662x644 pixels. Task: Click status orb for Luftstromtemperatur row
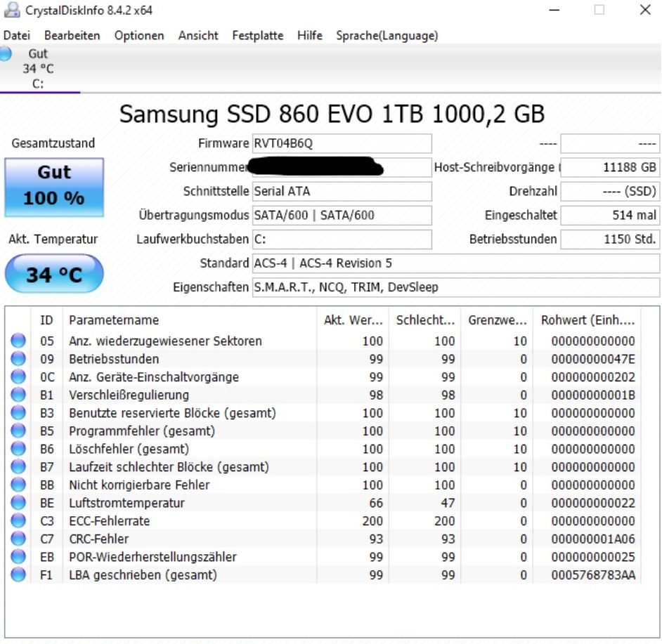18,503
